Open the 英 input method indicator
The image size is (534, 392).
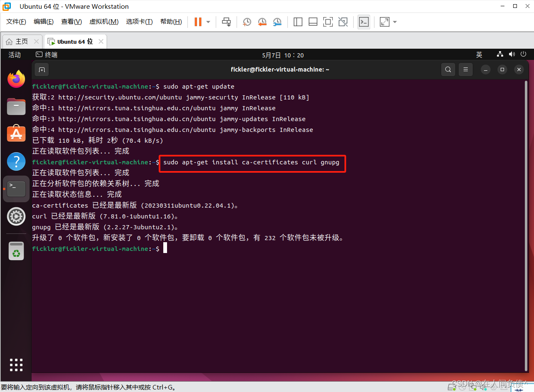tap(479, 55)
